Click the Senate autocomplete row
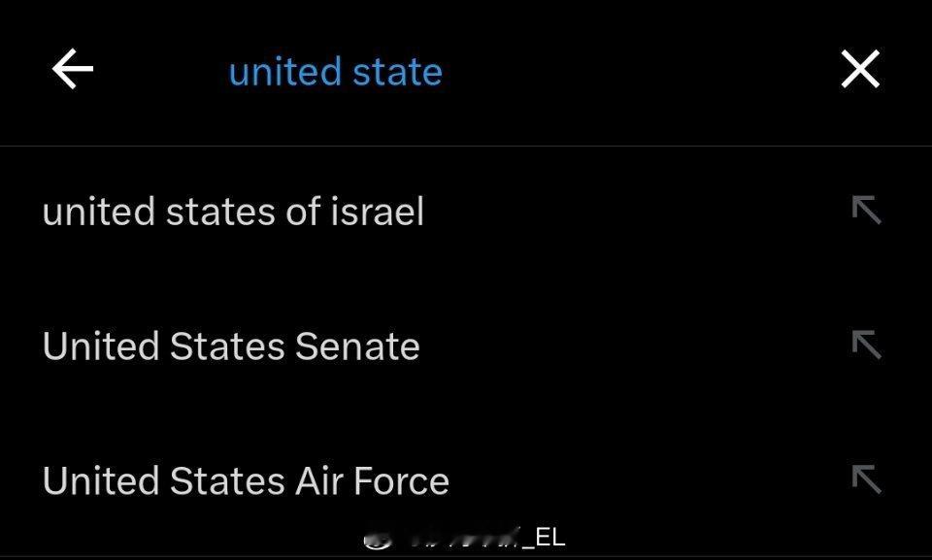 tap(466, 346)
